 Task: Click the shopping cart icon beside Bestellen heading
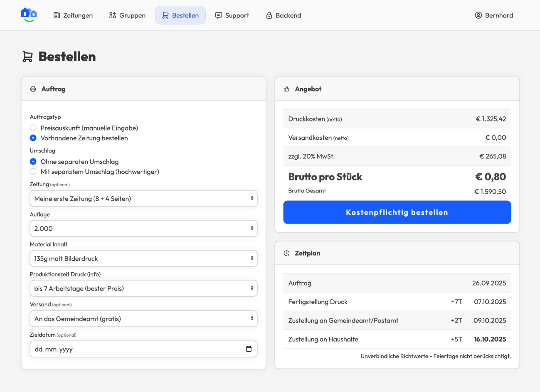(27, 57)
